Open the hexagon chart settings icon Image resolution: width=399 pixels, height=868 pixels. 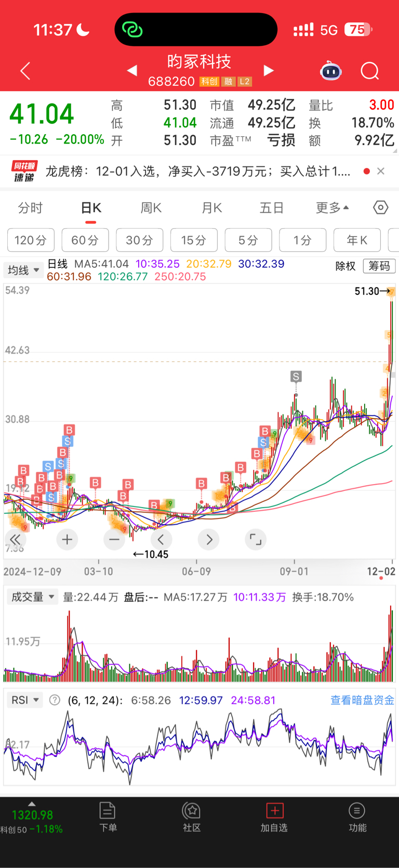(380, 208)
